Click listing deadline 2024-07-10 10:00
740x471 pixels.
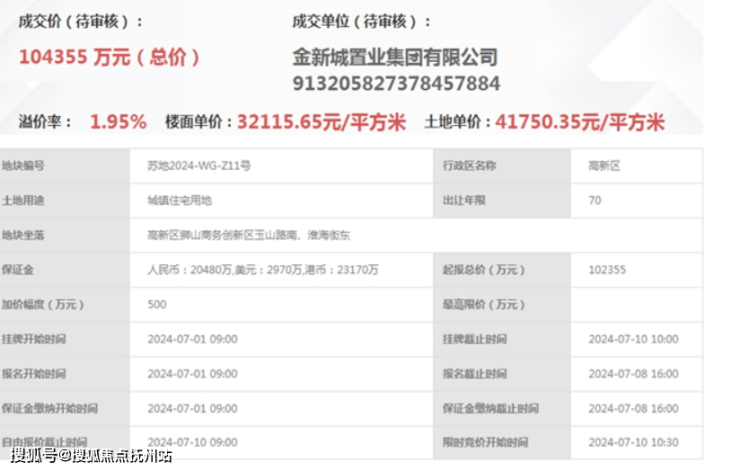pyautogui.click(x=633, y=339)
